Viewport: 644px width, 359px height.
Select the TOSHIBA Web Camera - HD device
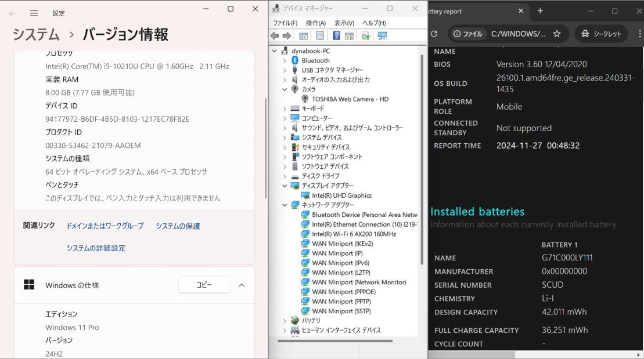[x=350, y=99]
